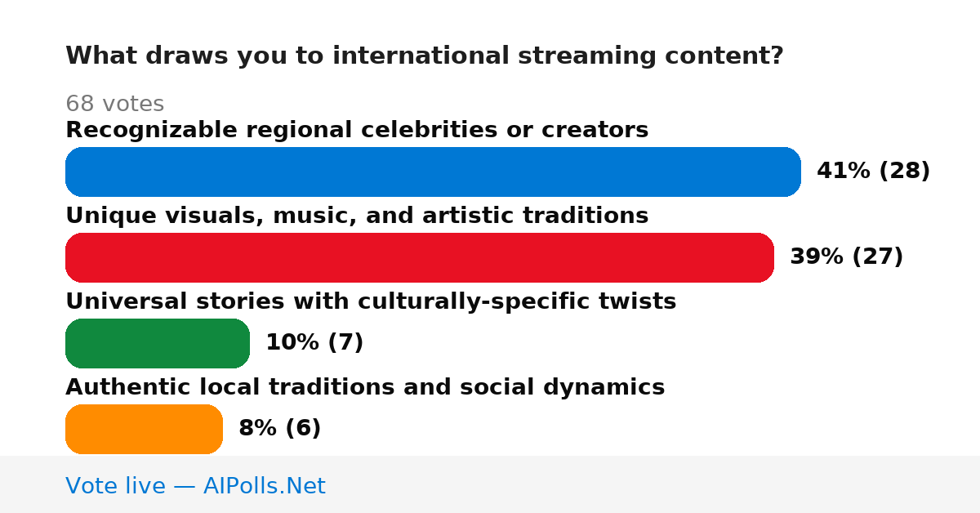This screenshot has height=513, width=980.
Task: Click the green 10% poll bar
Action: click(158, 343)
